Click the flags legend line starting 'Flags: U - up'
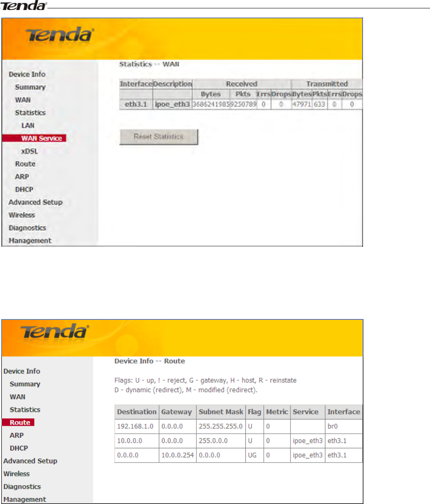Image resolution: width=430 pixels, height=504 pixels. click(x=206, y=381)
